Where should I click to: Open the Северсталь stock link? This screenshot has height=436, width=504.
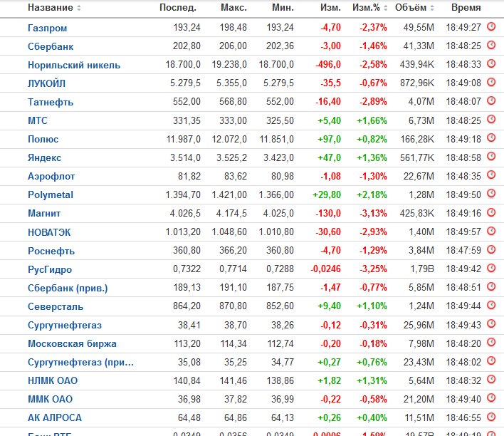56,306
